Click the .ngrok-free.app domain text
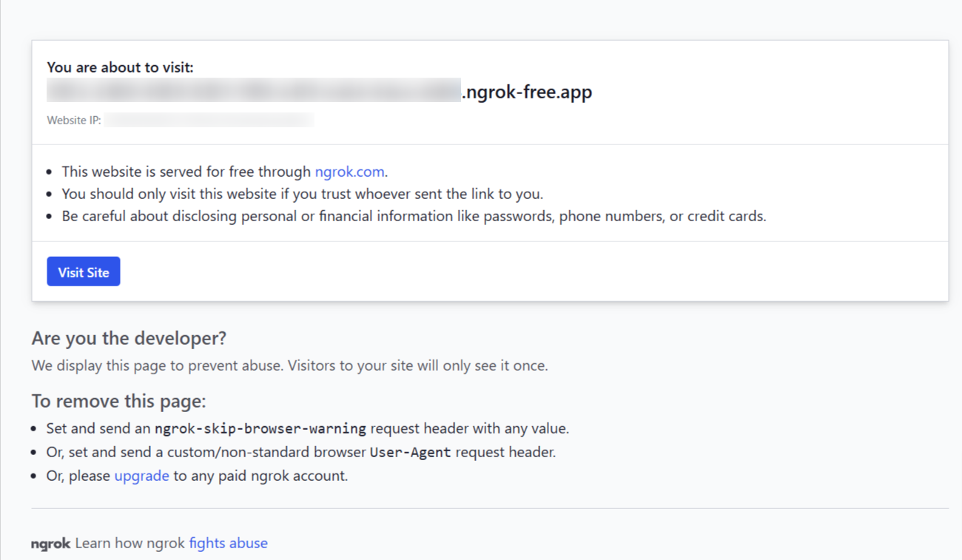 click(x=527, y=92)
